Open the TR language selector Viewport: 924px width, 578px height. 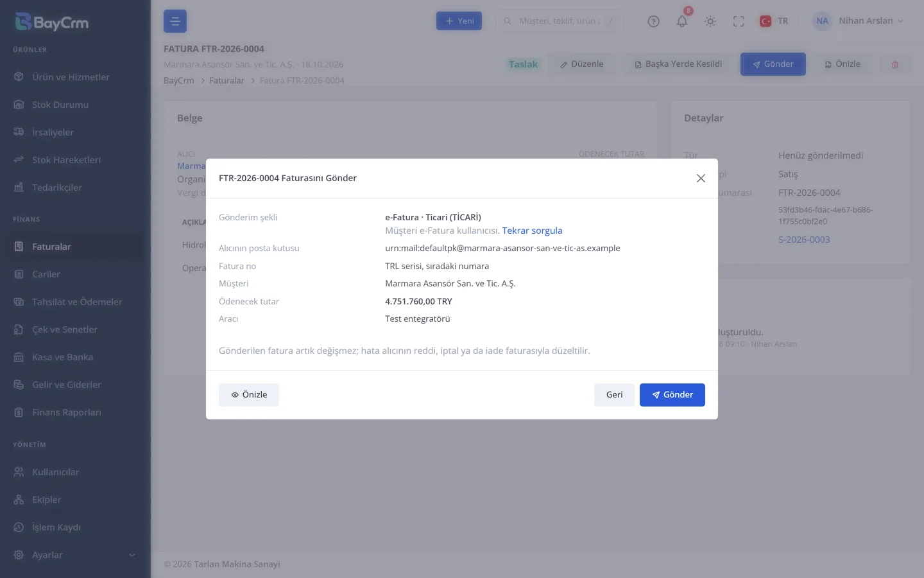point(774,21)
